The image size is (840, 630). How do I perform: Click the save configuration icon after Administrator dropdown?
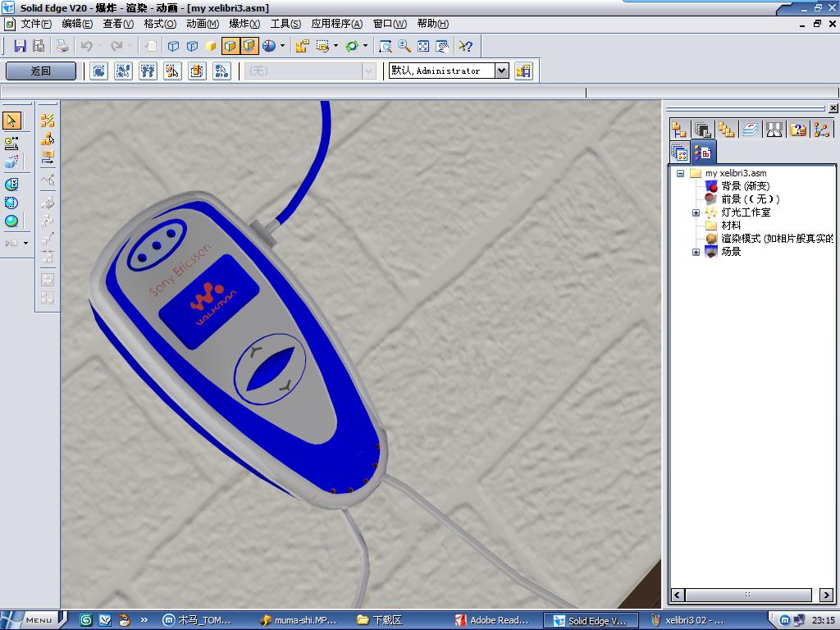pyautogui.click(x=523, y=71)
